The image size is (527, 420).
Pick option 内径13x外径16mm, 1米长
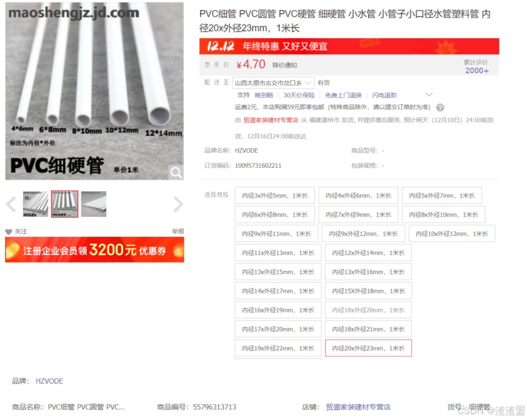point(368,272)
